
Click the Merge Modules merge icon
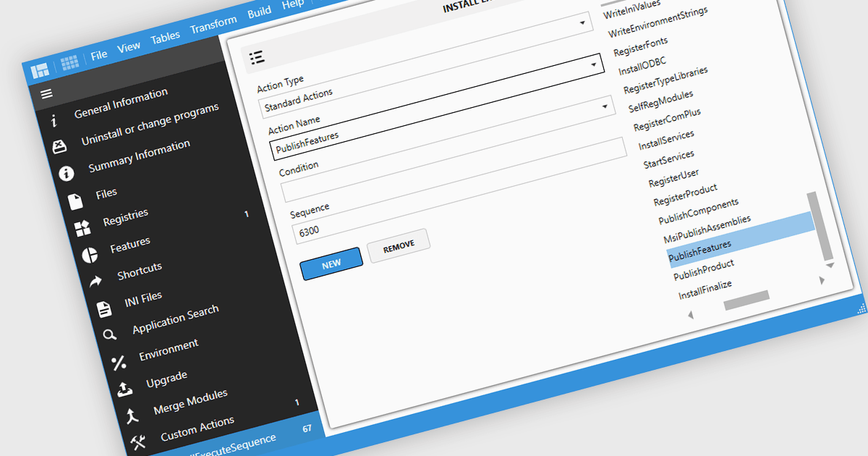[x=132, y=416]
